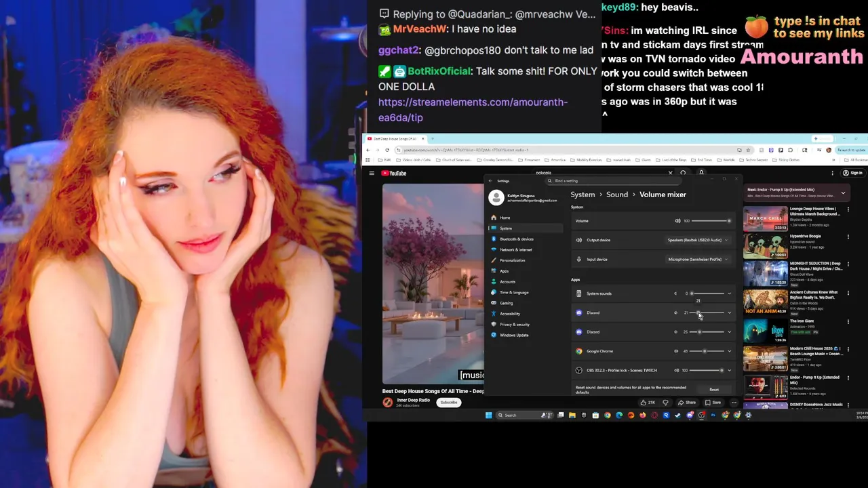868x488 pixels.
Task: Open Settings gear on taskbar
Action: point(749,415)
